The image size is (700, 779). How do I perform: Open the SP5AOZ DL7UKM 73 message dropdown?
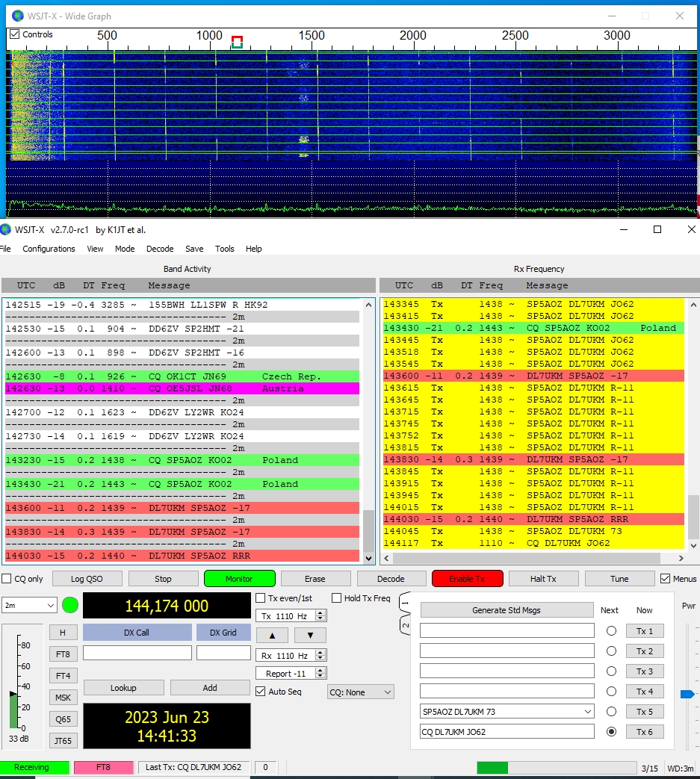[x=587, y=712]
